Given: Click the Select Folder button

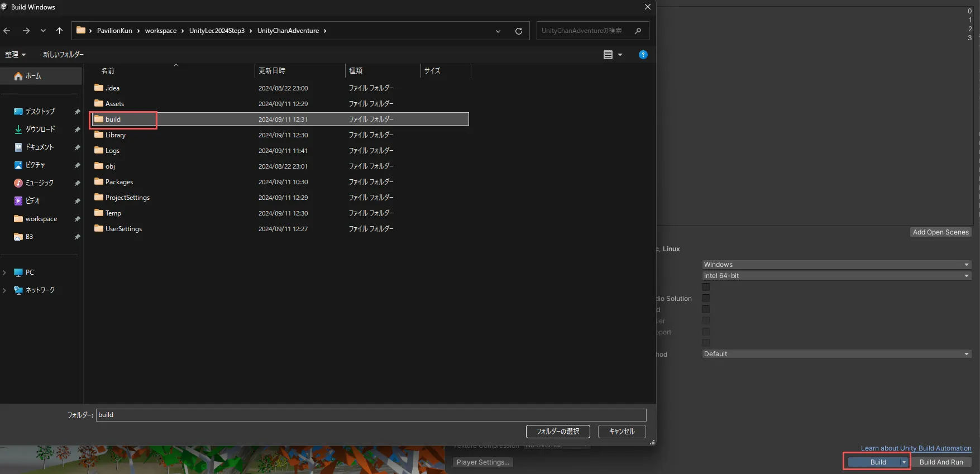Looking at the screenshot, I should pos(557,432).
